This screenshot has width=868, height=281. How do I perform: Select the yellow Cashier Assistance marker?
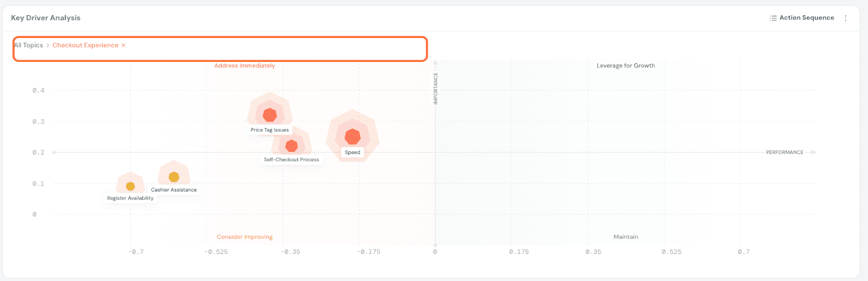pyautogui.click(x=174, y=177)
